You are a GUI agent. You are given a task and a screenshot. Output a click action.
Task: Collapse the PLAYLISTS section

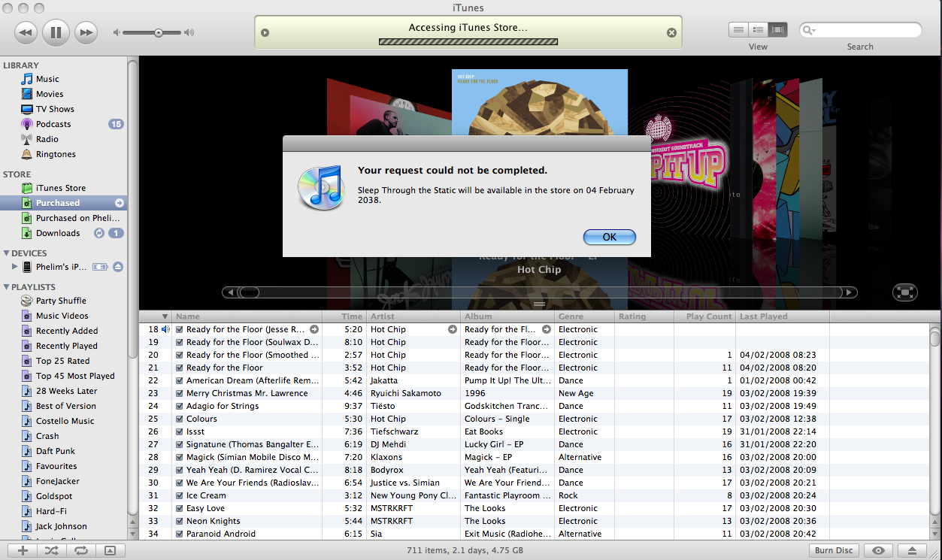click(6, 287)
